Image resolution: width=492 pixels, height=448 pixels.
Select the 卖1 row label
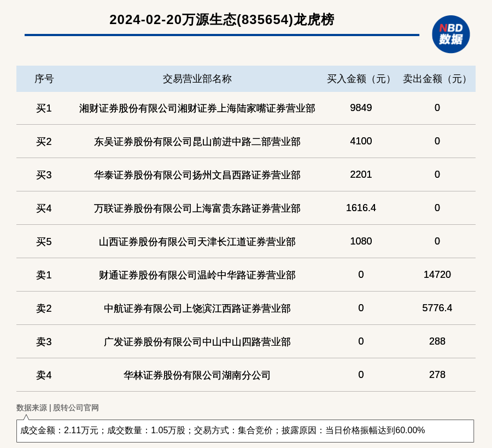click(44, 275)
